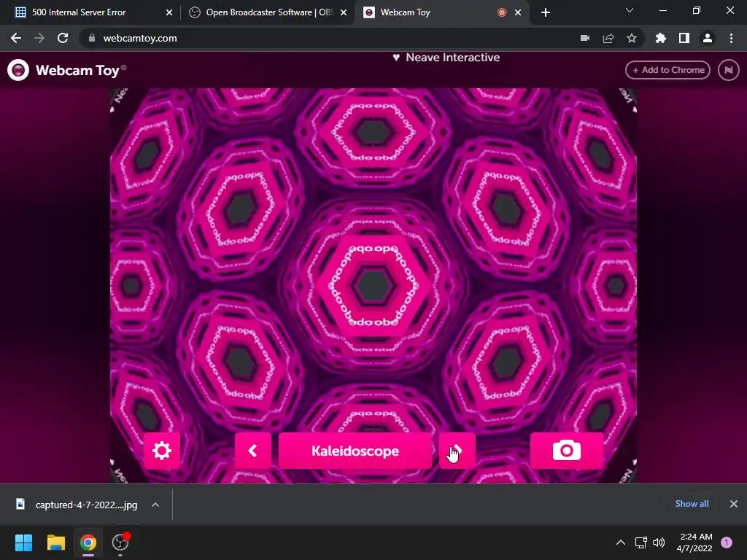The width and height of the screenshot is (747, 560).
Task: Open Webcam Toy settings gear
Action: pyautogui.click(x=161, y=451)
